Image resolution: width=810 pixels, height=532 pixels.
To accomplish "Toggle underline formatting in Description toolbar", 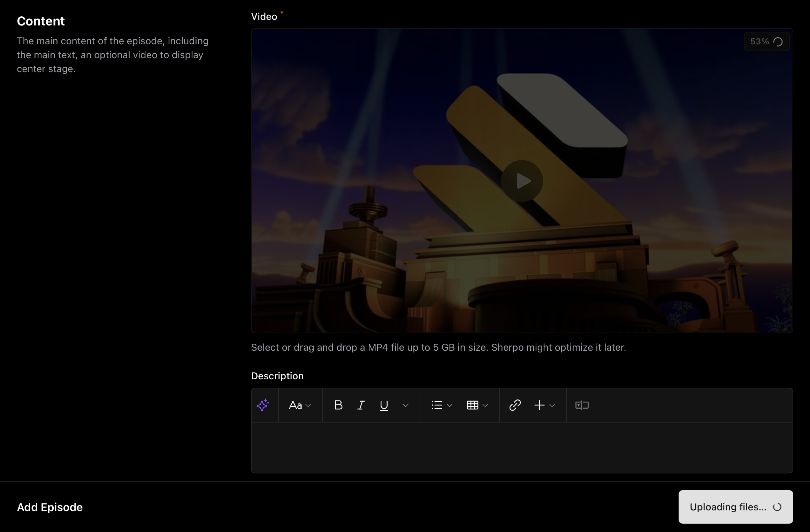I will (x=384, y=405).
